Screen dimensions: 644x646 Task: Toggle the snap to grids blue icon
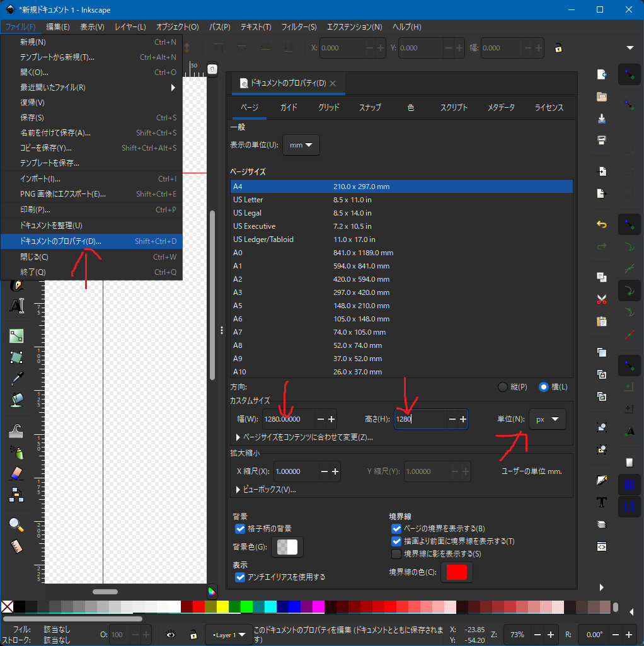coord(629,485)
